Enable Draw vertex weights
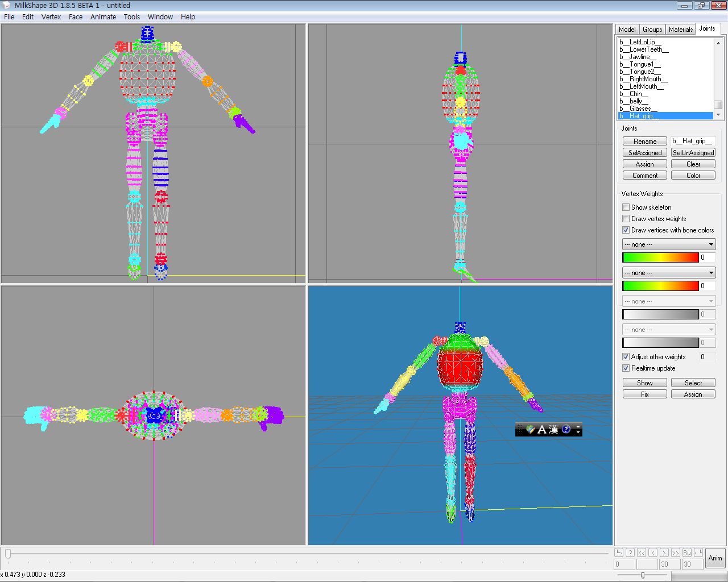 point(626,218)
